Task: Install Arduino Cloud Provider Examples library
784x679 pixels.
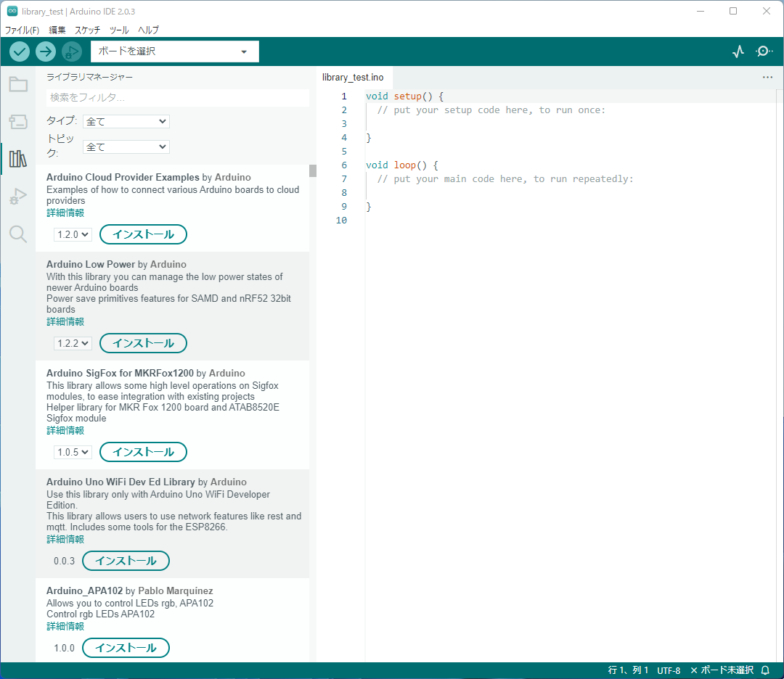Action: (143, 234)
